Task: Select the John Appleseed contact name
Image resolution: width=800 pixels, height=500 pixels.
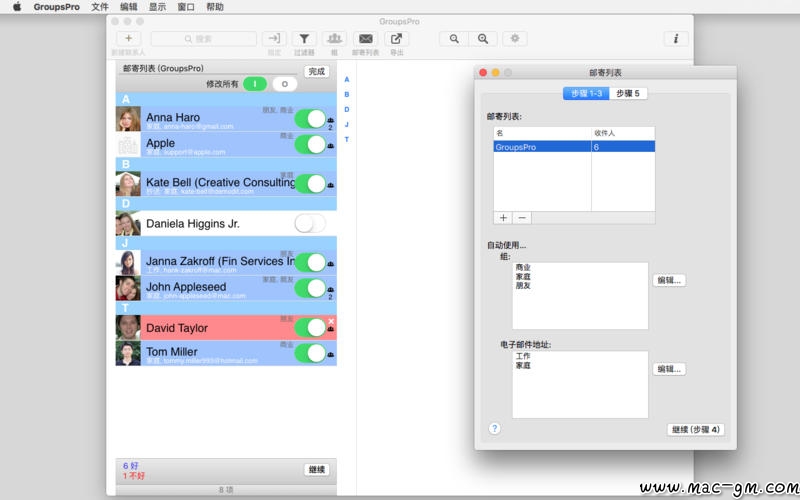Action: [186, 287]
